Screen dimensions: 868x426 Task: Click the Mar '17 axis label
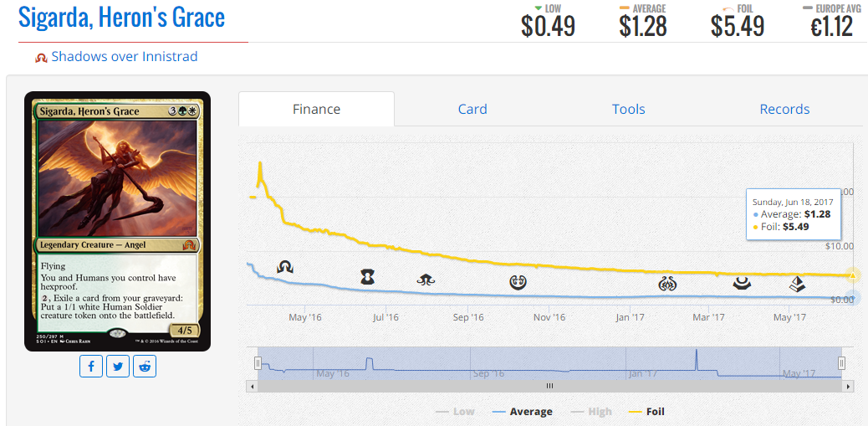click(709, 317)
